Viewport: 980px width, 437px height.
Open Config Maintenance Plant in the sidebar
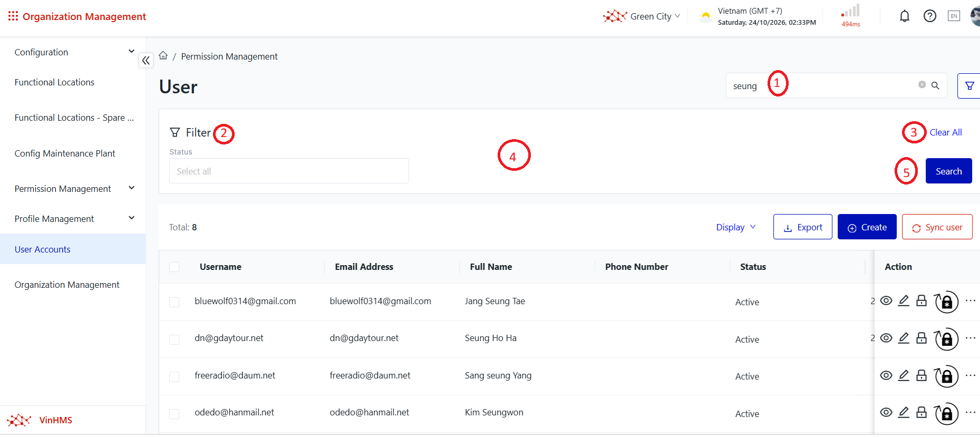tap(65, 153)
